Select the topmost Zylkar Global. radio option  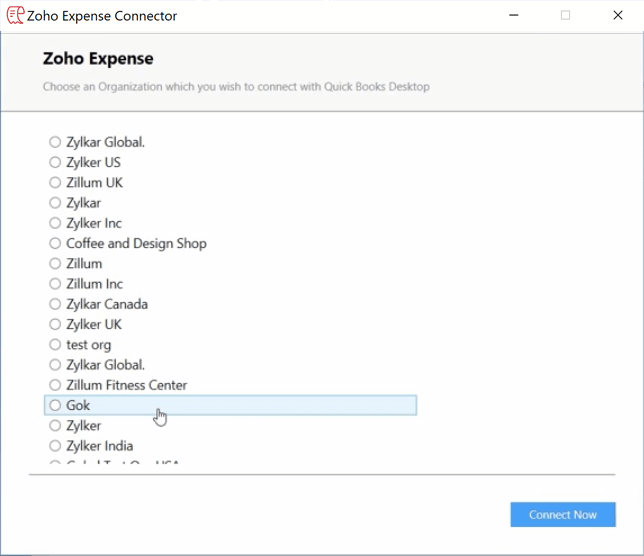click(56, 142)
